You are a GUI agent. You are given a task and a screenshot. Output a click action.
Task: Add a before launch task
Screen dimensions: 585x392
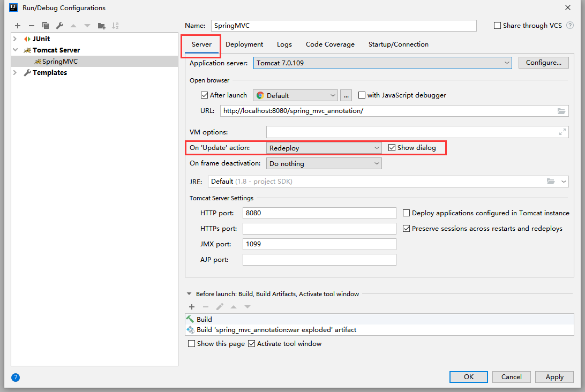[x=192, y=307]
